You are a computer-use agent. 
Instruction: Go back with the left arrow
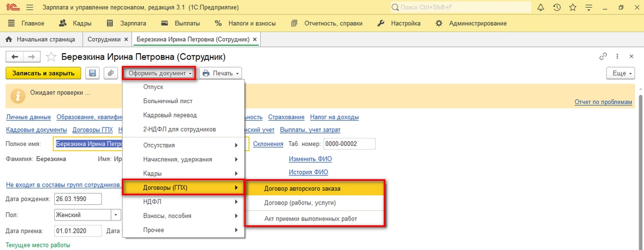click(x=14, y=57)
